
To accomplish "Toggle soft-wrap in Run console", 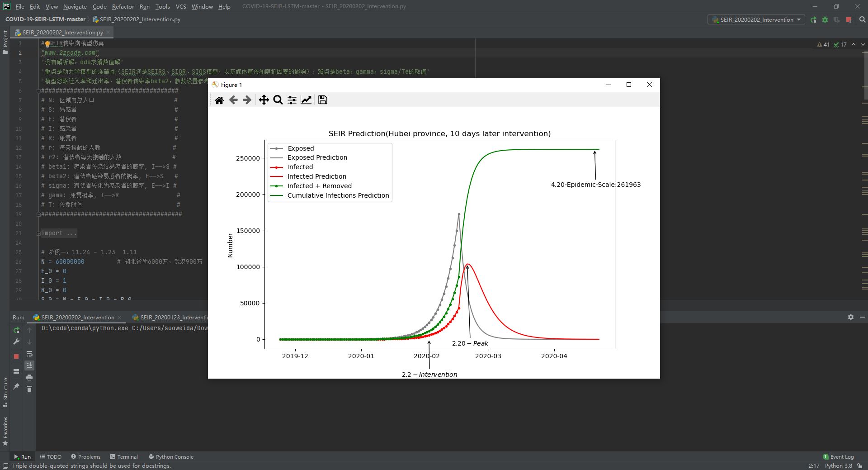I will 29,354.
